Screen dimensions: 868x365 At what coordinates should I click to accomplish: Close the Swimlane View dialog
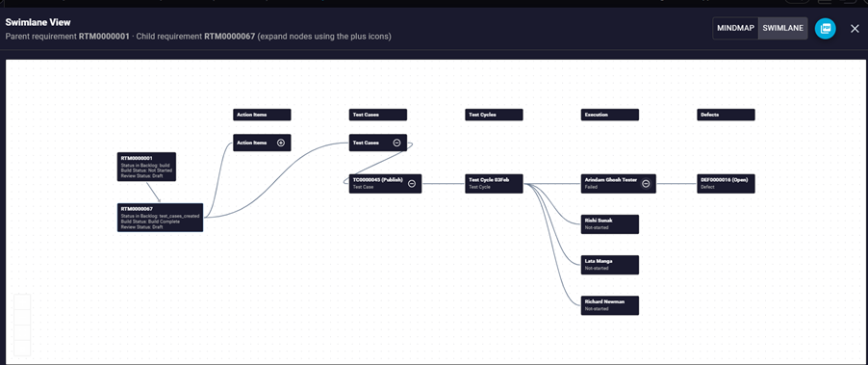click(x=855, y=28)
